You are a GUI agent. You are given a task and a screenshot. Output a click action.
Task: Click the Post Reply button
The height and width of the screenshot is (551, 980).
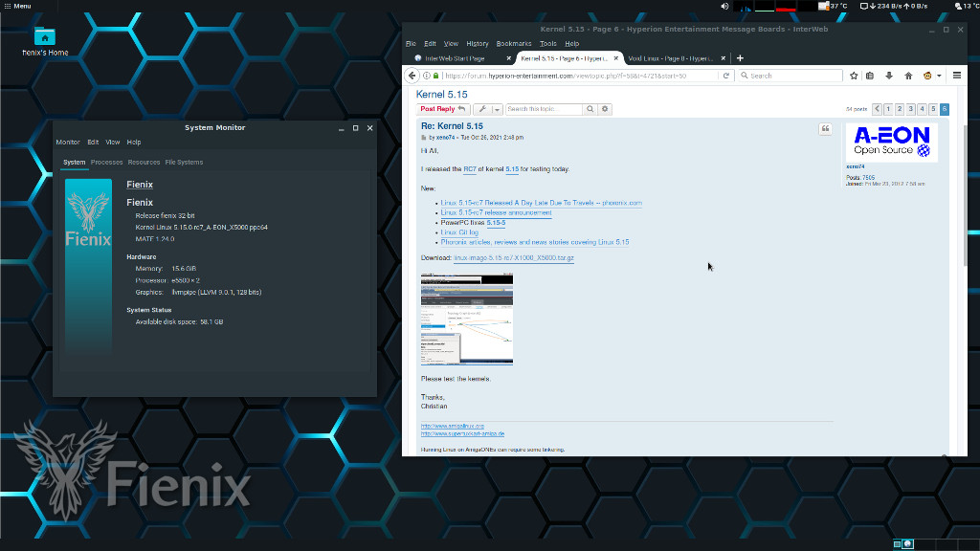[x=443, y=109]
